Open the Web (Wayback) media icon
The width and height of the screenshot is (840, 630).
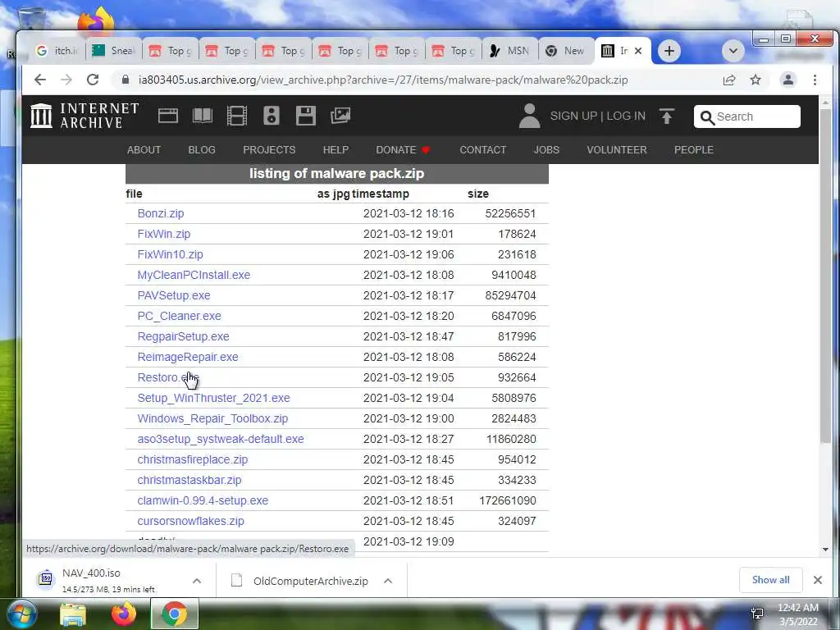(167, 116)
